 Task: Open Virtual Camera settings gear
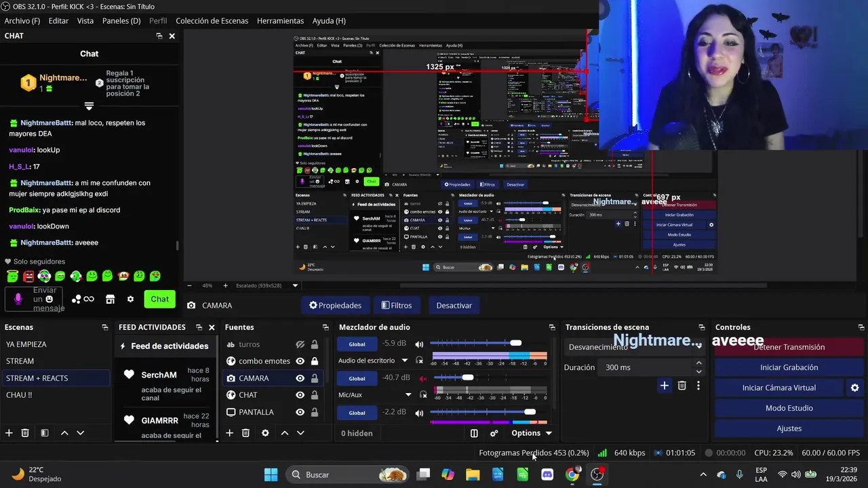[x=854, y=388]
